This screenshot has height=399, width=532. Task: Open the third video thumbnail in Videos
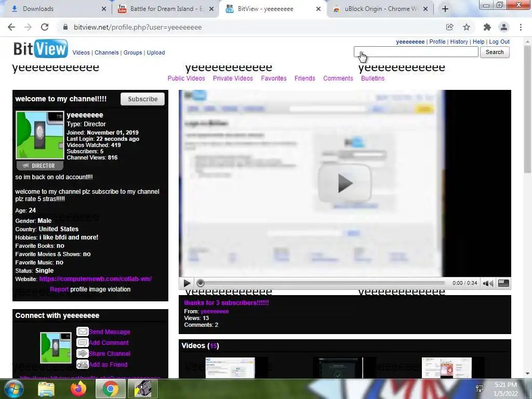[446, 367]
